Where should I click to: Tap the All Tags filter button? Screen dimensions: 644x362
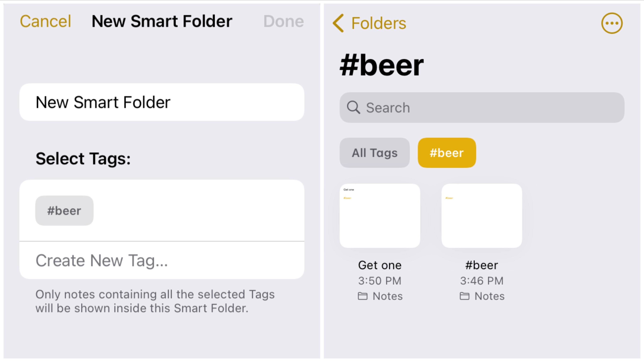375,152
